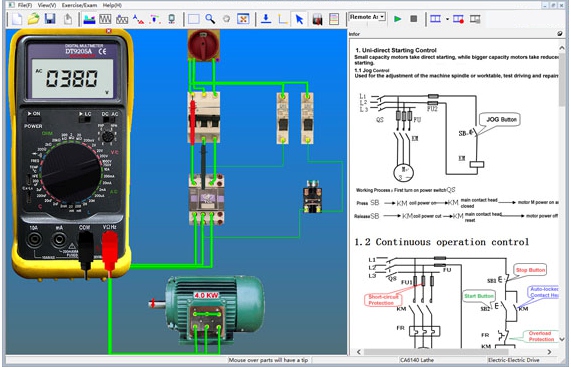Image resolution: width=571 pixels, height=369 pixels.
Task: Create a new file with the blank-page icon
Action: pyautogui.click(x=17, y=19)
